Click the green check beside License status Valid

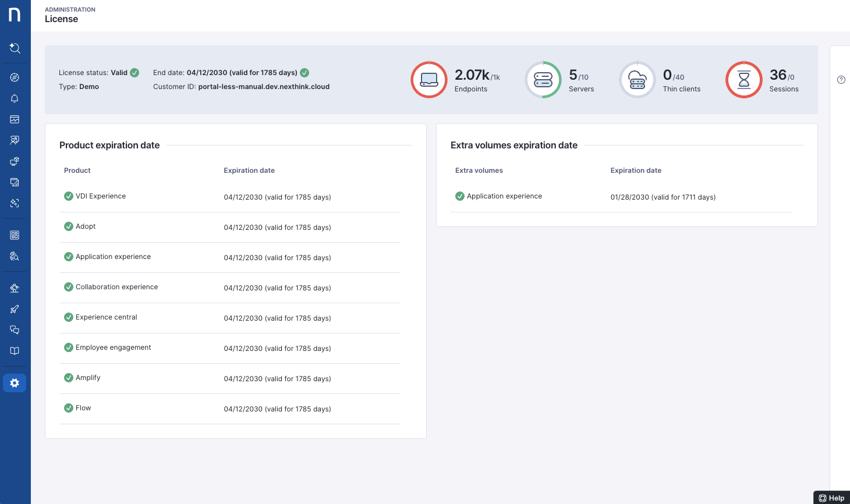coord(134,73)
